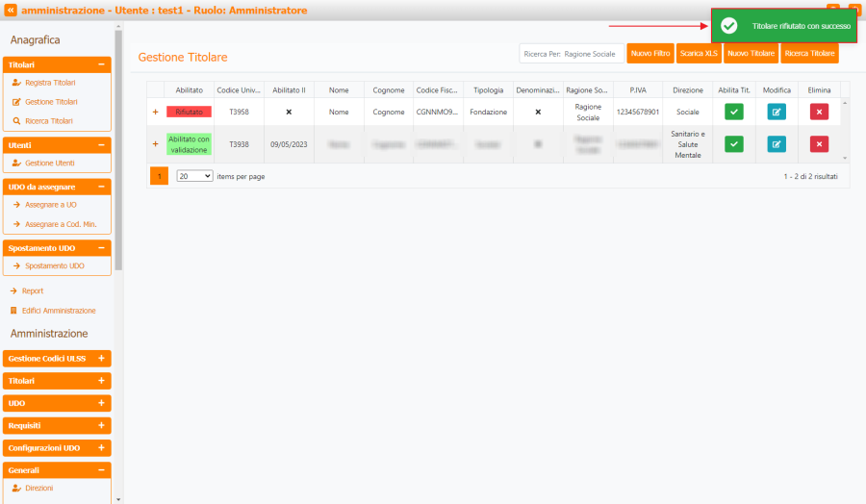Open Registra Titolari from sidebar
Screen dimensions: 866x504
point(50,83)
